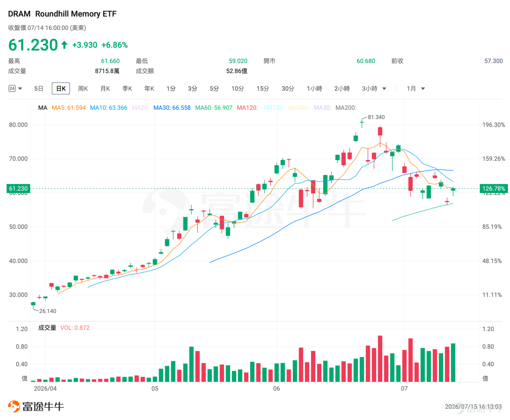Screen dimensions: 510x420
Task: Click the 開市 value 60.680
Action: click(366, 61)
